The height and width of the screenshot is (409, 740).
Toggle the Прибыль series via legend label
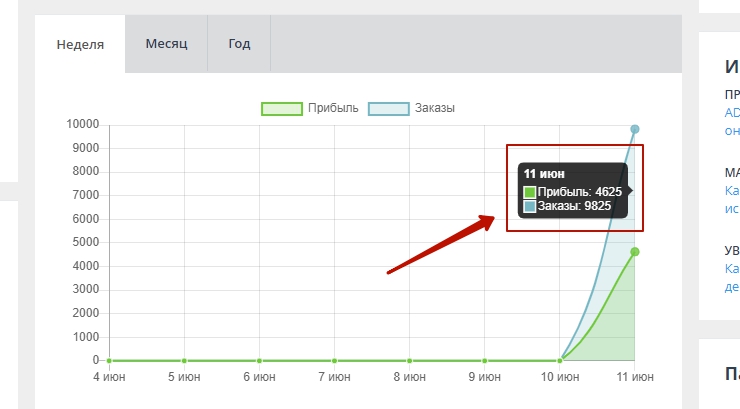click(334, 108)
